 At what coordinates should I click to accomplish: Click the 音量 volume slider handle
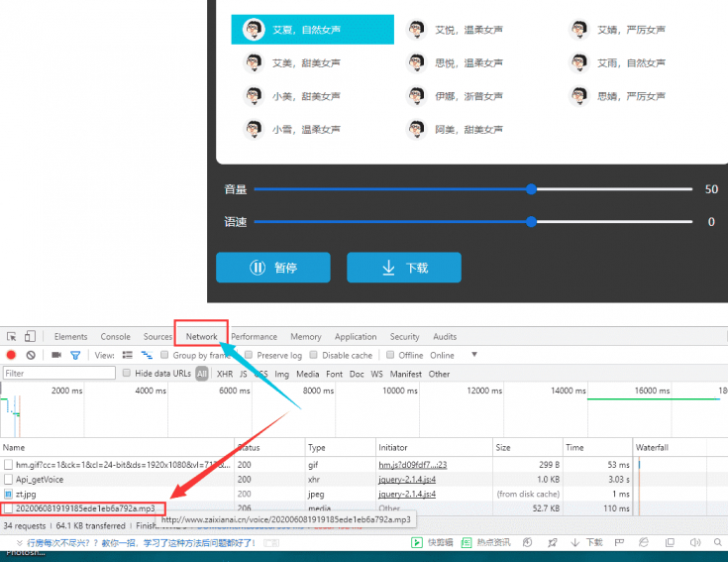pyautogui.click(x=531, y=189)
